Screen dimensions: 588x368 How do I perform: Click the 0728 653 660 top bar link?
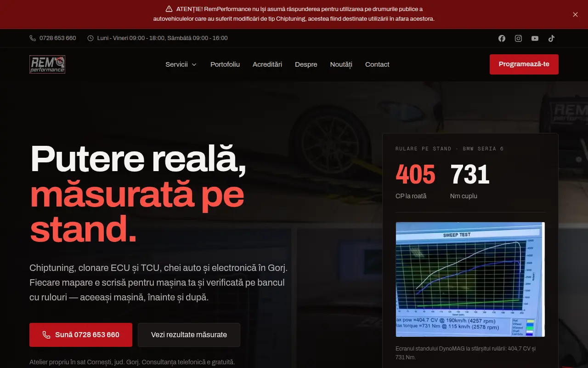pyautogui.click(x=53, y=38)
